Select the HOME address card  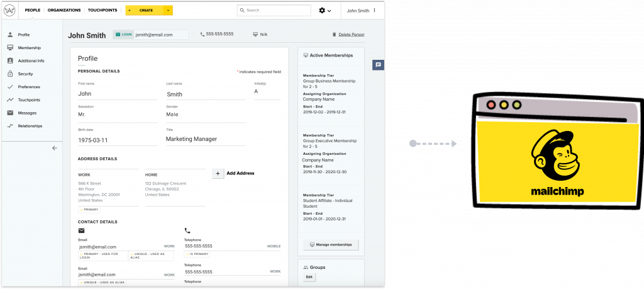175,188
